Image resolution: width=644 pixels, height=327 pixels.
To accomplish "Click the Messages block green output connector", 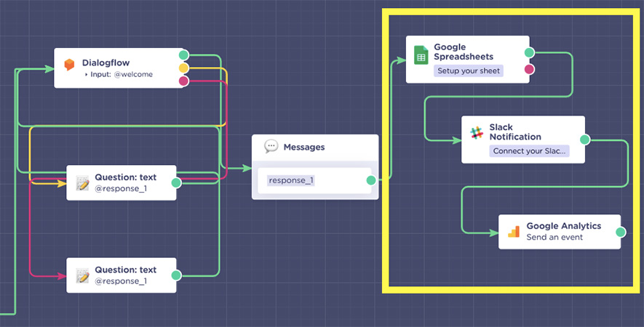I will [371, 180].
